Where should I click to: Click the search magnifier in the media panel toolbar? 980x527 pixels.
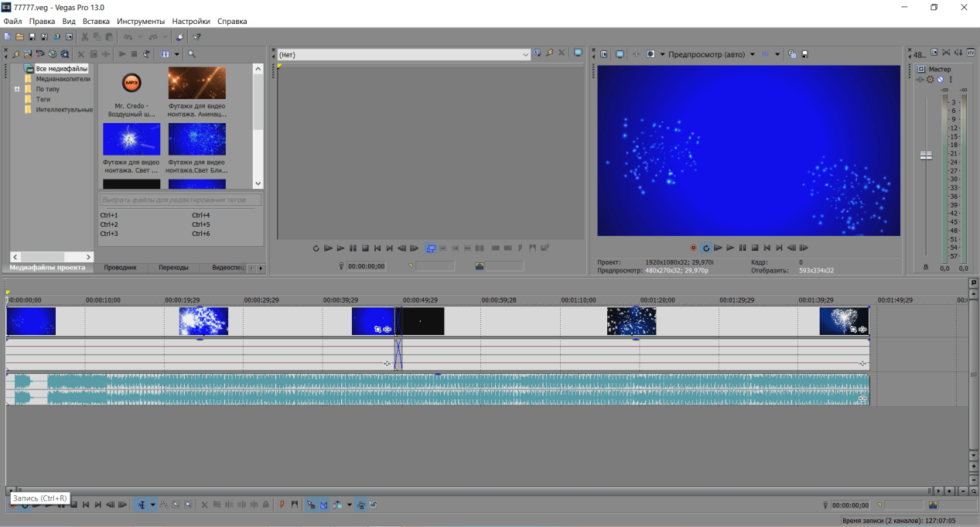pos(192,54)
